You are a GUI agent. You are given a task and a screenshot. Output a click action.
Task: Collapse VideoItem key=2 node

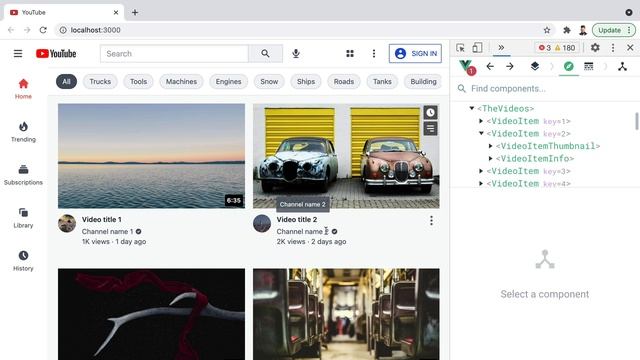(x=481, y=133)
